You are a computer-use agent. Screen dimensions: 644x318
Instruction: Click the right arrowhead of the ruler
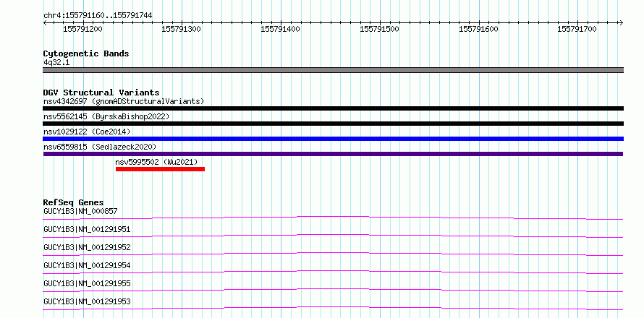click(621, 22)
